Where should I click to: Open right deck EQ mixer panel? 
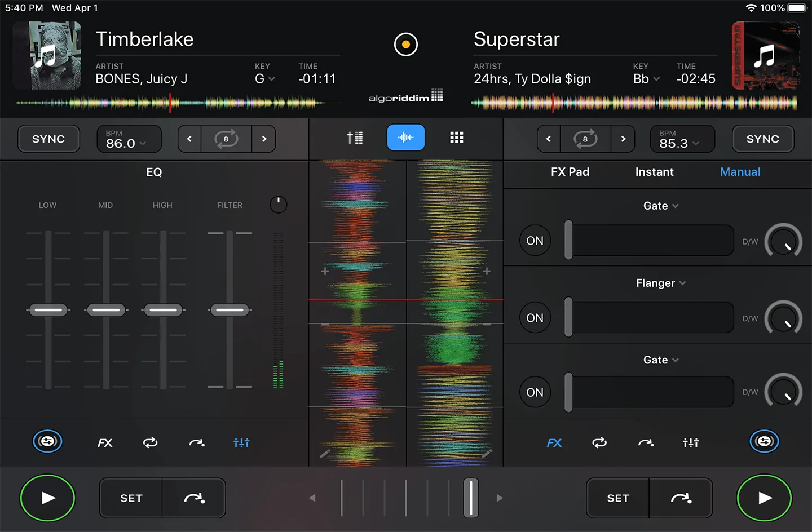tap(691, 443)
